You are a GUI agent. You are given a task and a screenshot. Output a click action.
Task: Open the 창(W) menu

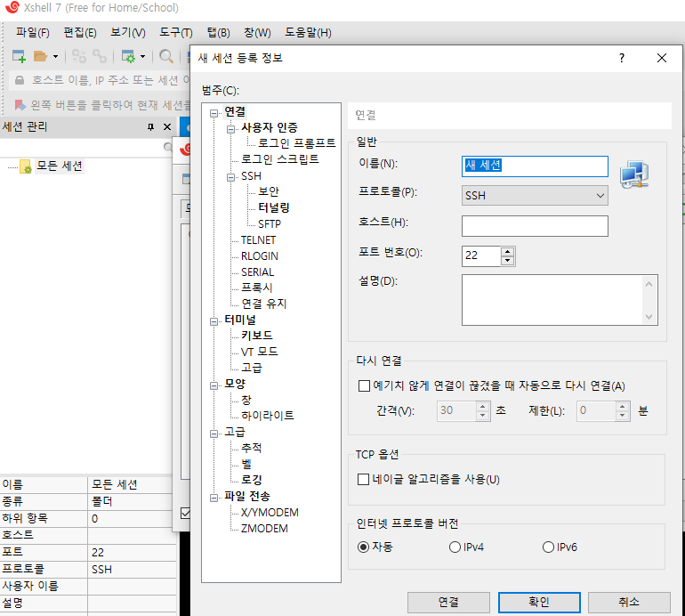[257, 33]
